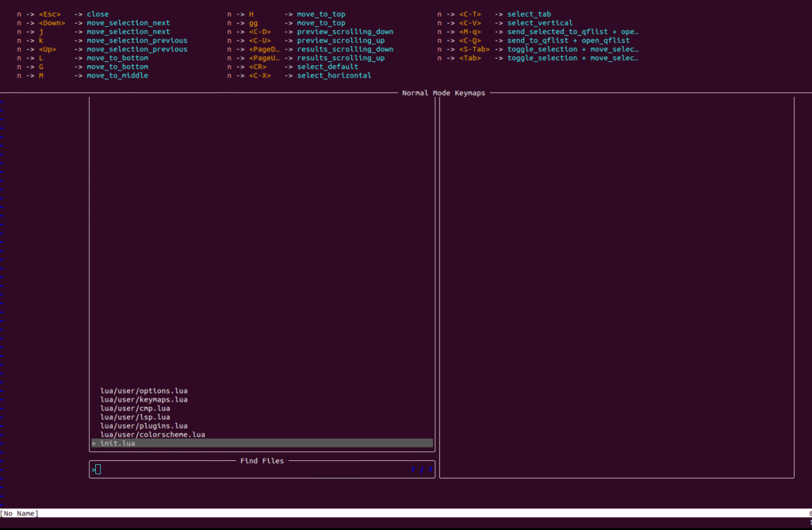The image size is (812, 530).
Task: Select the lua/user/plugins.lua entry
Action: pos(144,426)
